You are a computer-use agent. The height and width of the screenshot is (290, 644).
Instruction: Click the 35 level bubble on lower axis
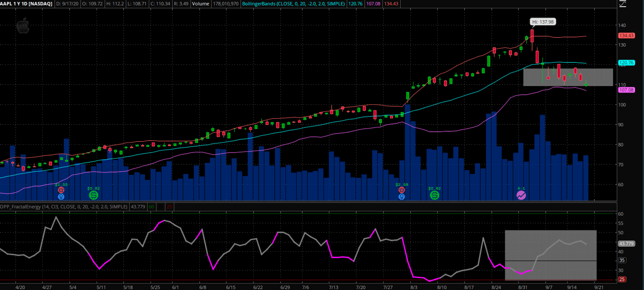622,260
